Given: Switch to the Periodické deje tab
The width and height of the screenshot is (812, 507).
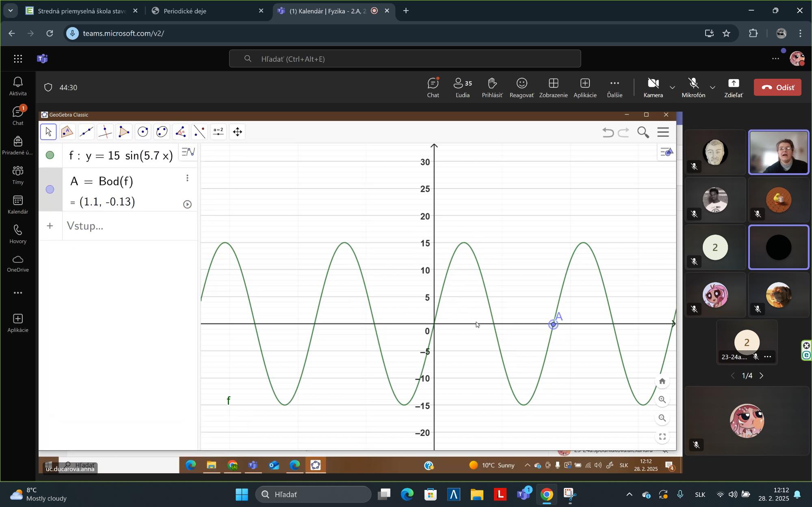Looking at the screenshot, I should click(207, 11).
